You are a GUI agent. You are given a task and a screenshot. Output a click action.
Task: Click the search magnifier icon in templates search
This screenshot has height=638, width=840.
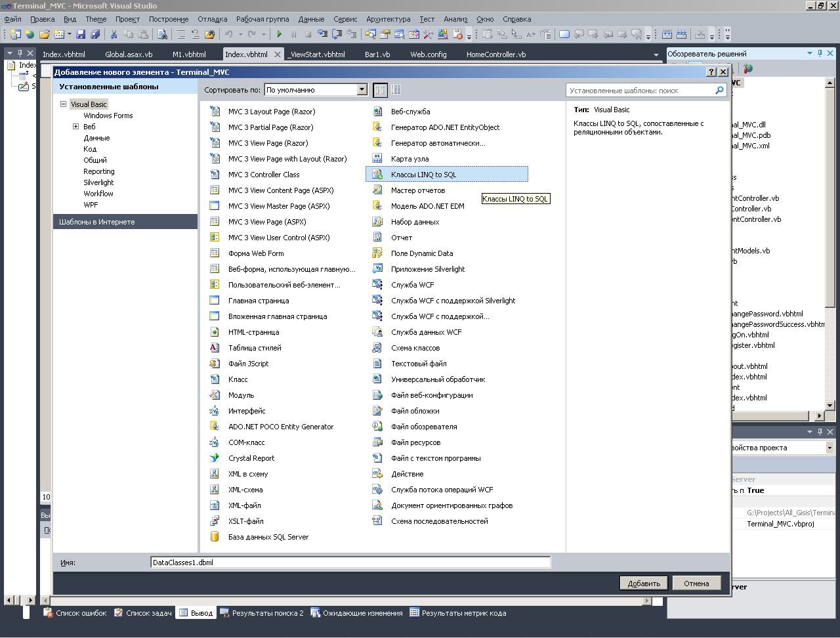[719, 91]
